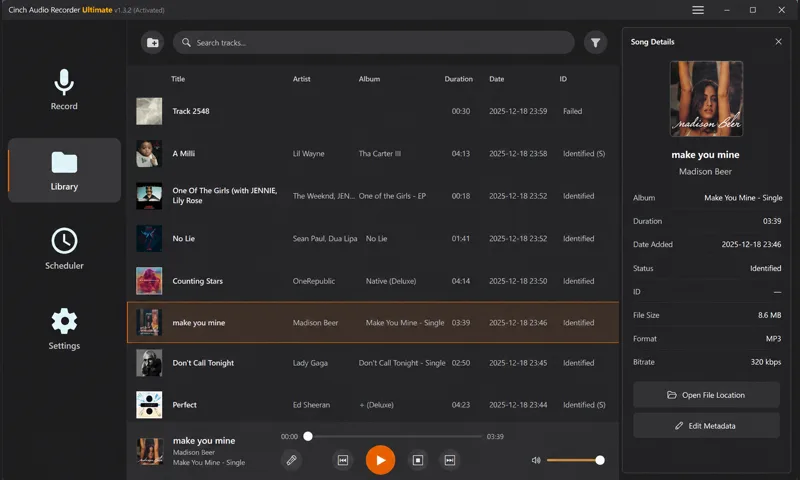Stop playback with the stop button

[417, 461]
